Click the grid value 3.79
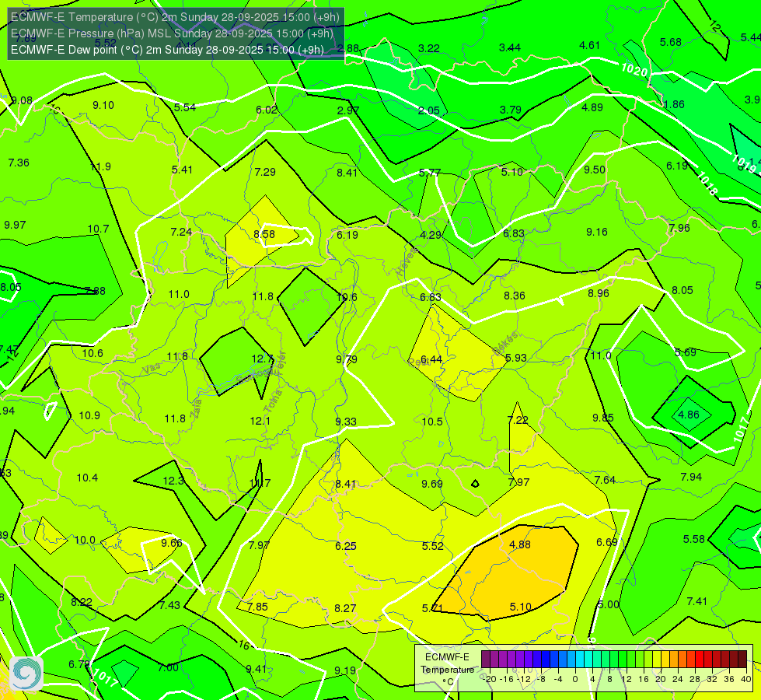 (x=511, y=110)
